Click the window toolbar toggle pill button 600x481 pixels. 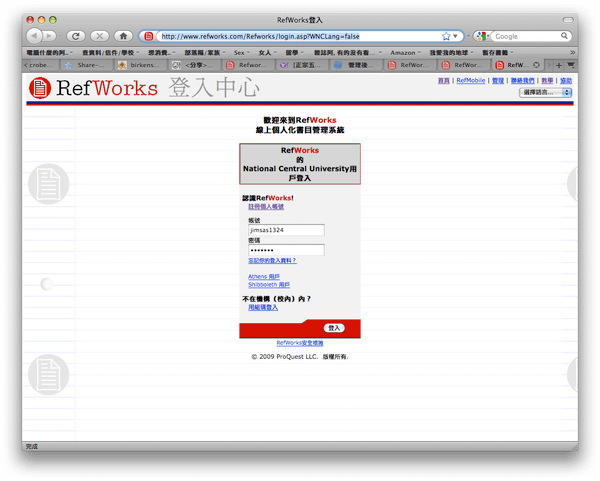pos(568,20)
